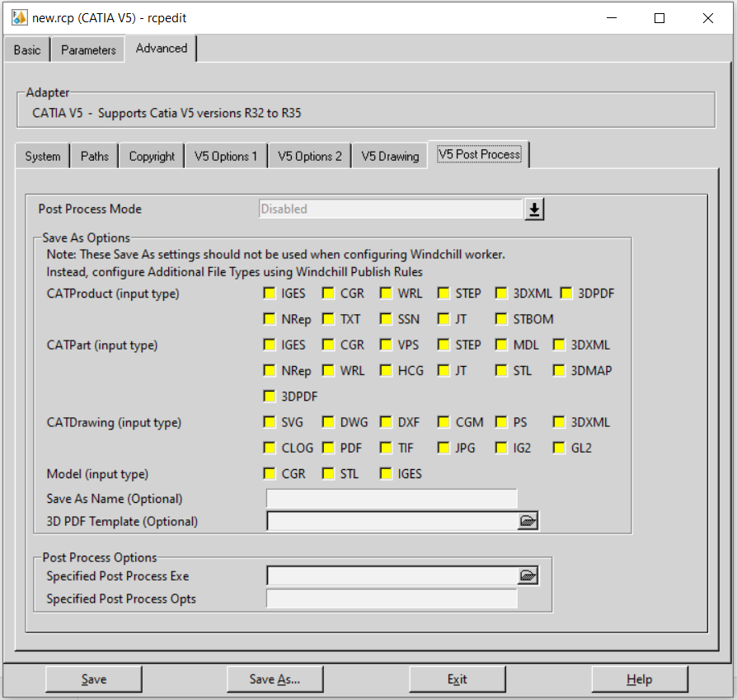Enable IGES for CATProduct input type
The width and height of the screenshot is (737, 700).
click(270, 294)
